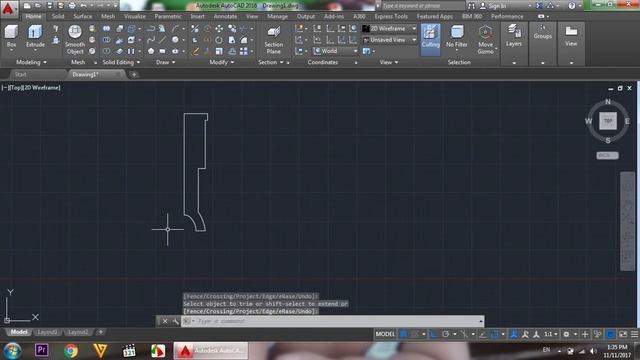Select the Box solid tool

coord(11,36)
